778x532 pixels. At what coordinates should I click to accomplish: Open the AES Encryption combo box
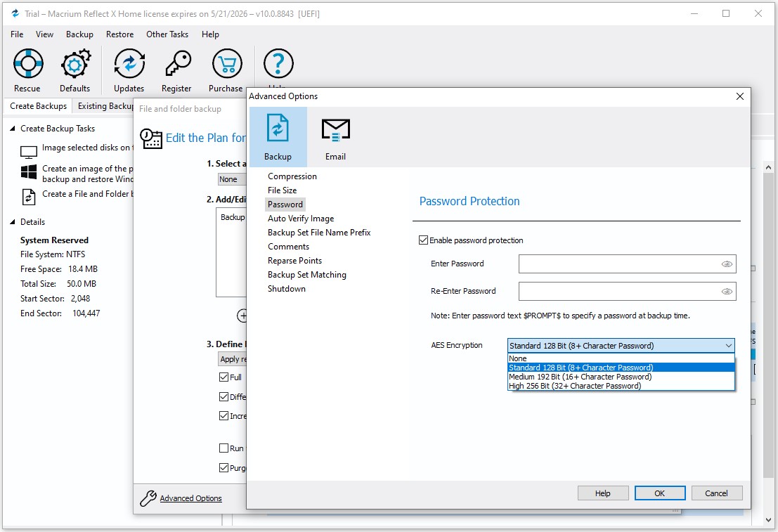(621, 345)
